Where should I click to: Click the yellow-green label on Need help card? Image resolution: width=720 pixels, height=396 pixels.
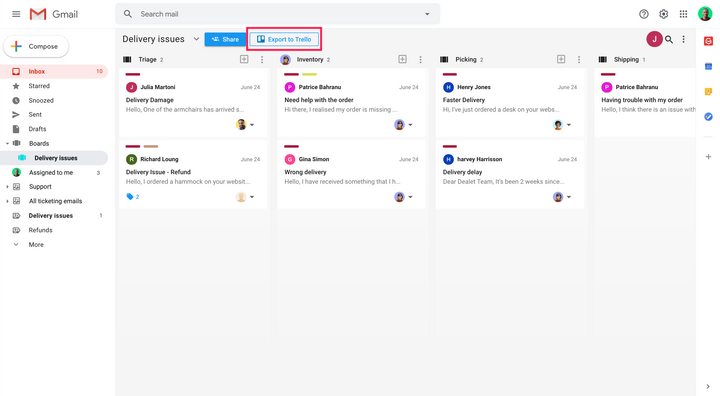point(309,74)
